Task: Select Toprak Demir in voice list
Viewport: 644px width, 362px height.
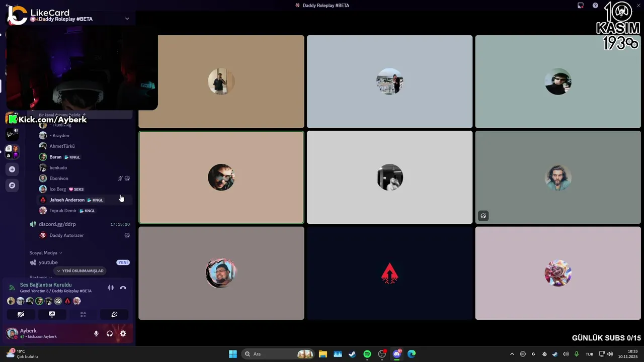Action: point(85,211)
